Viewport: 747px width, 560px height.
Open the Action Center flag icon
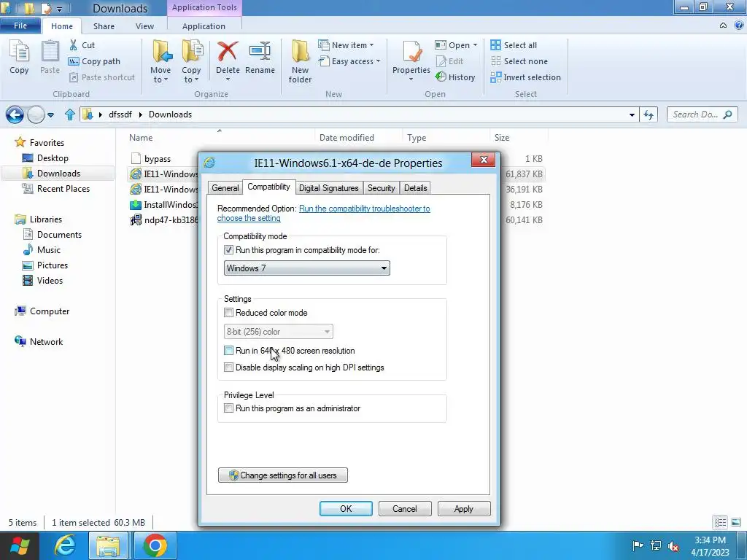click(637, 545)
